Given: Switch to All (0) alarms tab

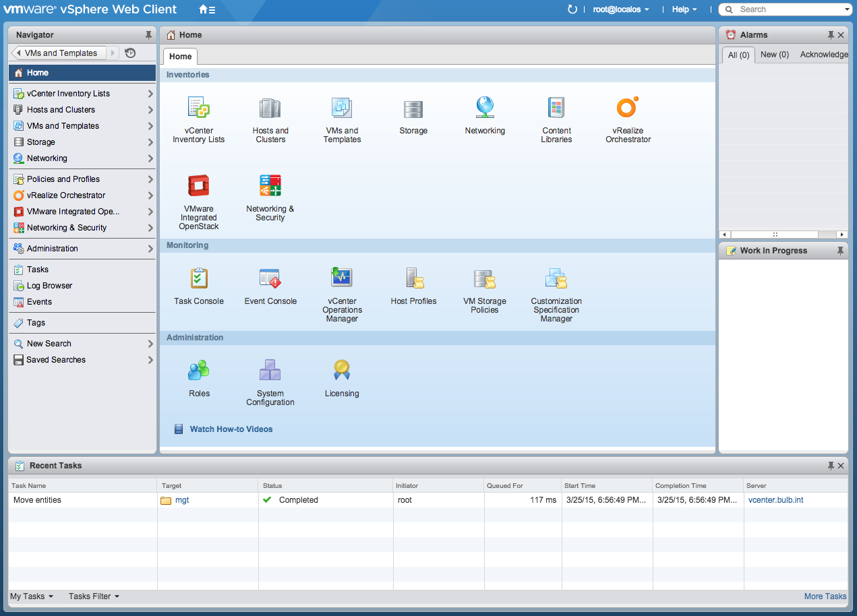Looking at the screenshot, I should point(738,55).
